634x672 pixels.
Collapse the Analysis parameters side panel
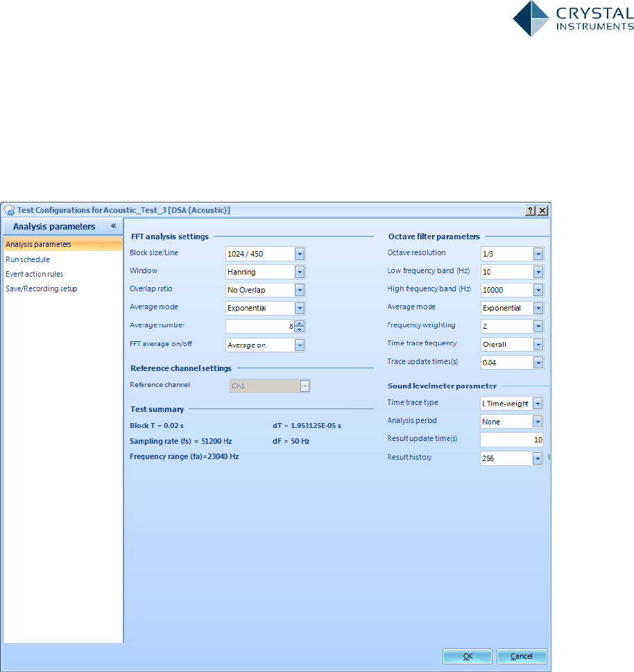113,226
